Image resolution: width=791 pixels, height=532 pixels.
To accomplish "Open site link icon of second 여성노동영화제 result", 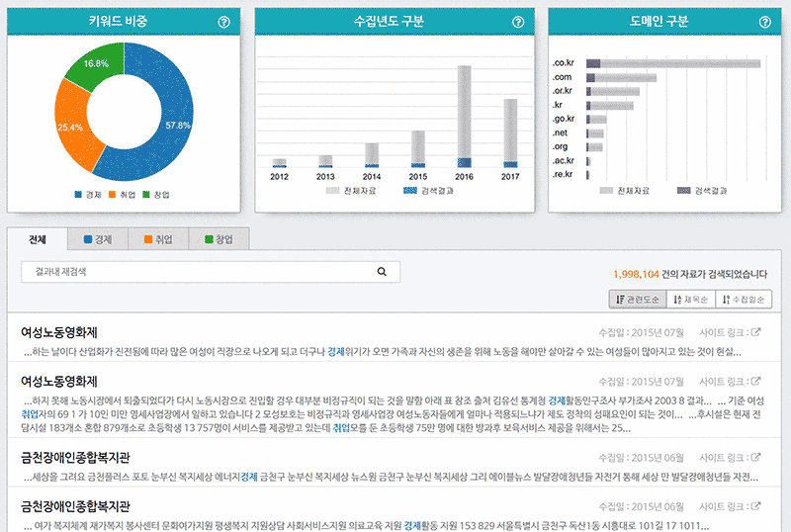I will (756, 381).
